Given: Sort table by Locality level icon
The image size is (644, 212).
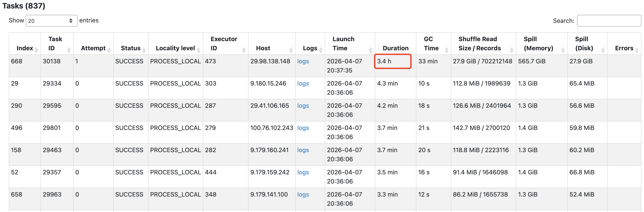Looking at the screenshot, I should (x=199, y=50).
